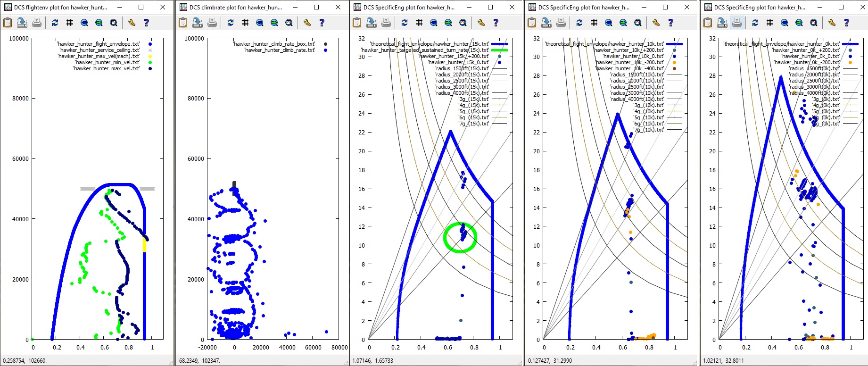Image resolution: width=868 pixels, height=366 pixels.
Task: Toggle 'hawker_hunter_min_vel.txt' legend entry visibility
Action: [107, 62]
